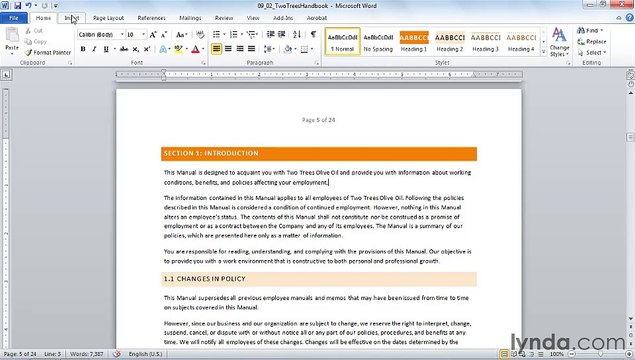The width and height of the screenshot is (635, 360).
Task: Apply the Heading 2 style
Action: [450, 42]
